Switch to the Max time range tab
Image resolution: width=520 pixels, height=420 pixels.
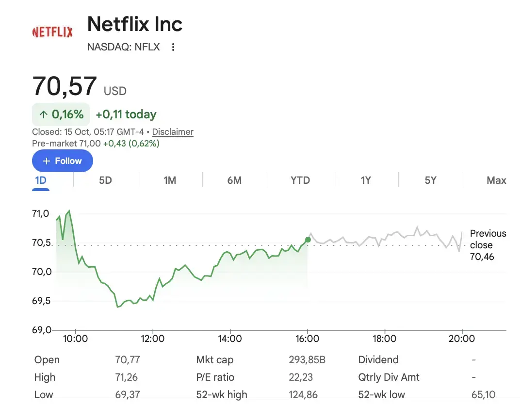496,180
